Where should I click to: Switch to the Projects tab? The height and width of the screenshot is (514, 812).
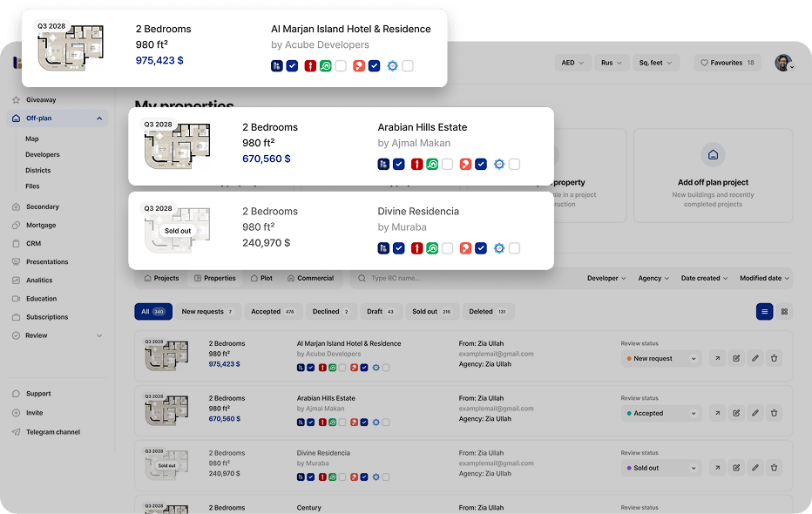(161, 278)
